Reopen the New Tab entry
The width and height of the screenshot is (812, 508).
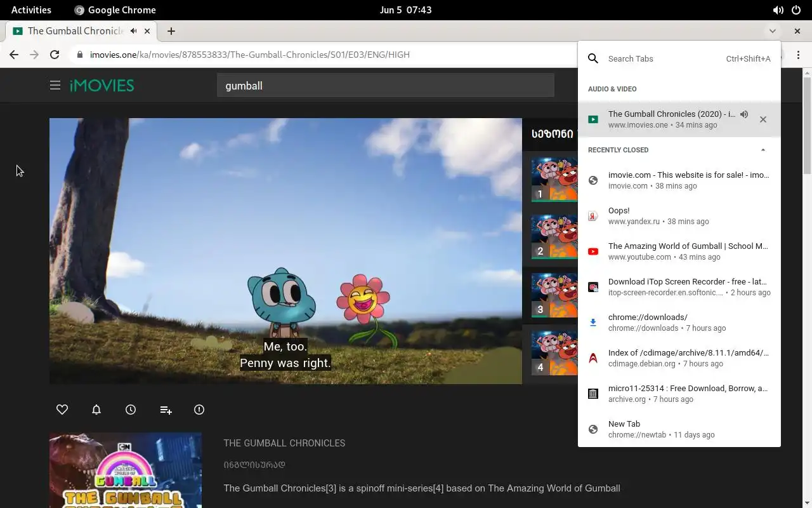tap(679, 429)
